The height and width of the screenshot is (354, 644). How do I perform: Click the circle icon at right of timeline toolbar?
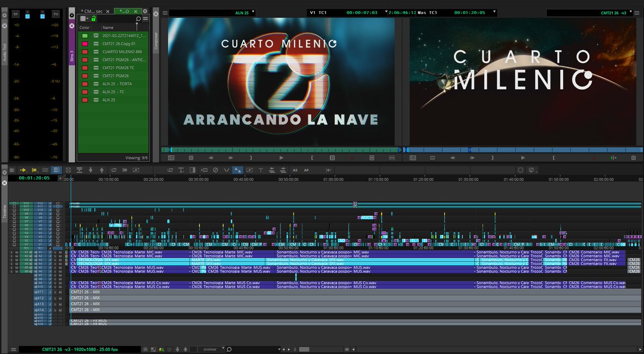(x=521, y=170)
